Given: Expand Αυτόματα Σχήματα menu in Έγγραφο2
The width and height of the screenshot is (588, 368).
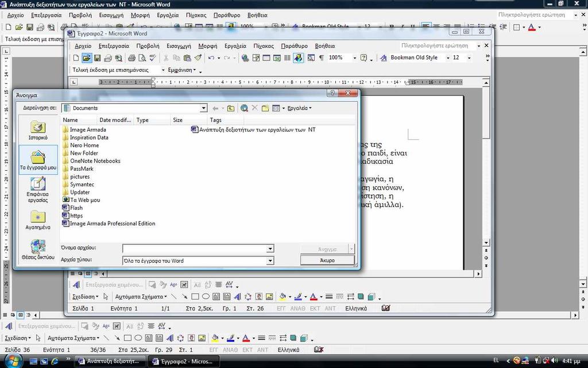Looking at the screenshot, I should [141, 297].
